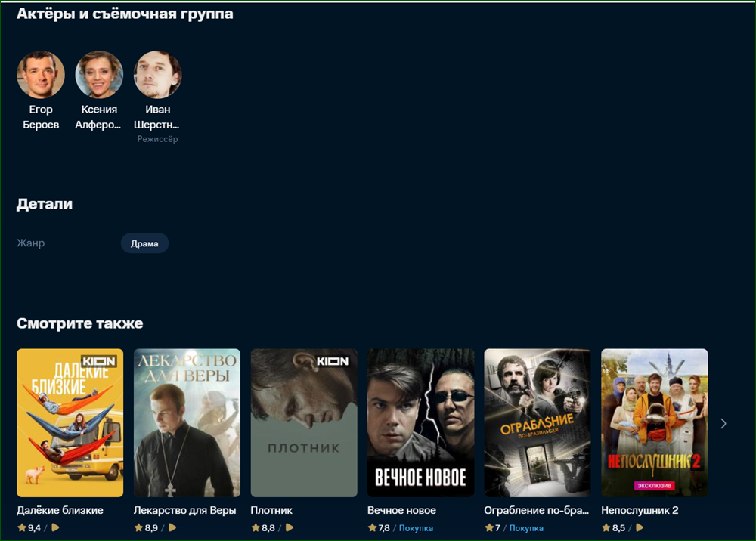
Task: Click play icon under Лекарство для Веры
Action: coord(172,527)
